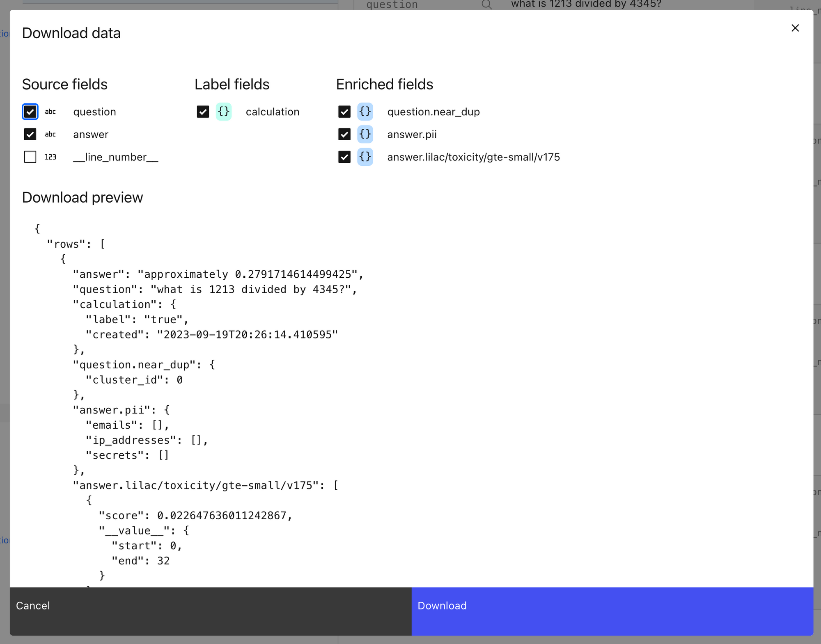Uncheck the calculation label field checkbox
Screen dimensions: 821x644
(203, 112)
